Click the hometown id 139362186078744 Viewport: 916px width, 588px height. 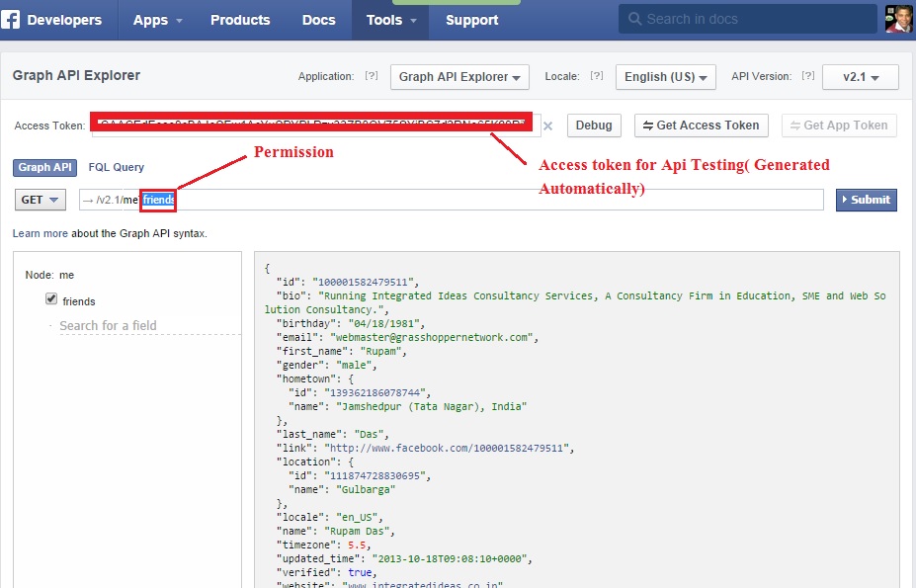pos(375,392)
